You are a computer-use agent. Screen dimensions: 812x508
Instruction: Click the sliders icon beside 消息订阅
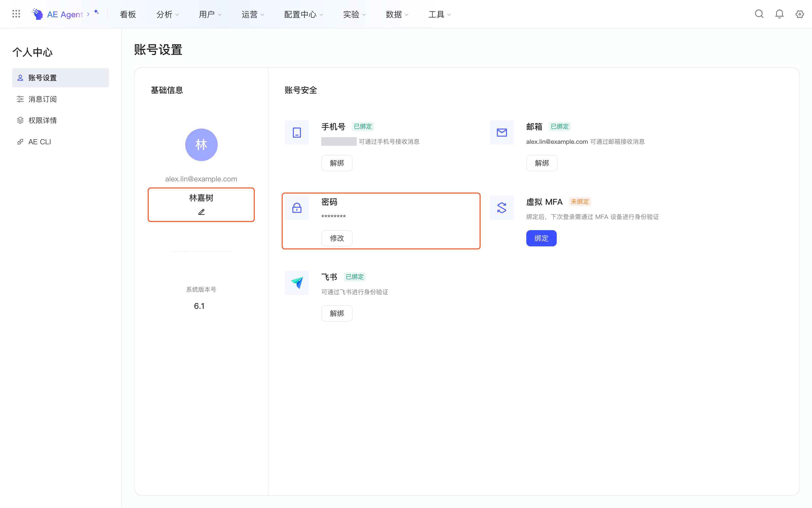click(x=20, y=99)
